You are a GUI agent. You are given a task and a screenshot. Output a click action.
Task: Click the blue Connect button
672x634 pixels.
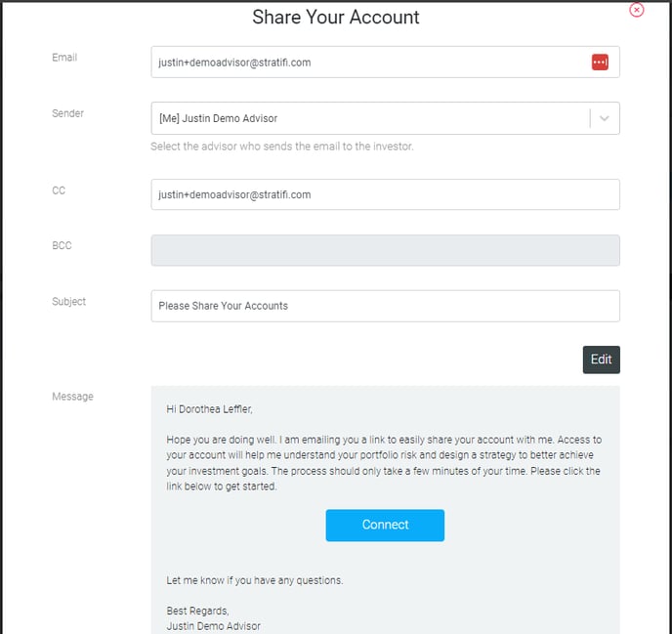(x=385, y=526)
